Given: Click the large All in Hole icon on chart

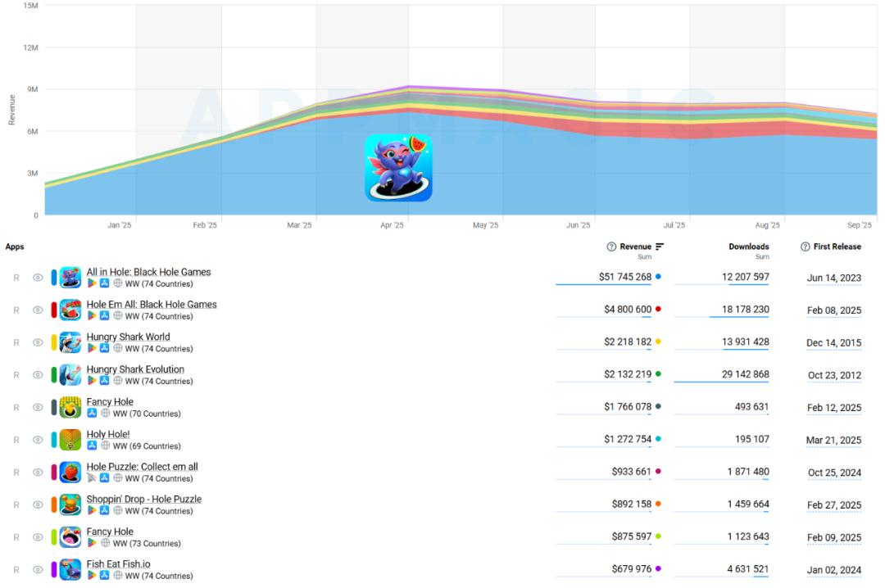Looking at the screenshot, I should point(398,168).
